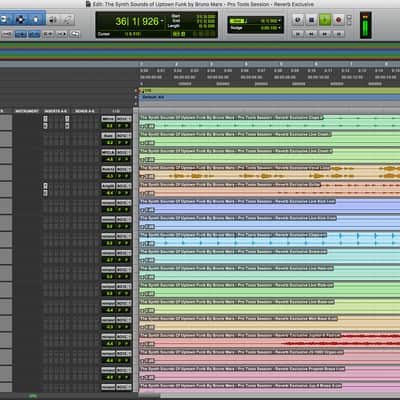Click the red Record button
Viewport: 400px width, 400px height.
pos(338,20)
